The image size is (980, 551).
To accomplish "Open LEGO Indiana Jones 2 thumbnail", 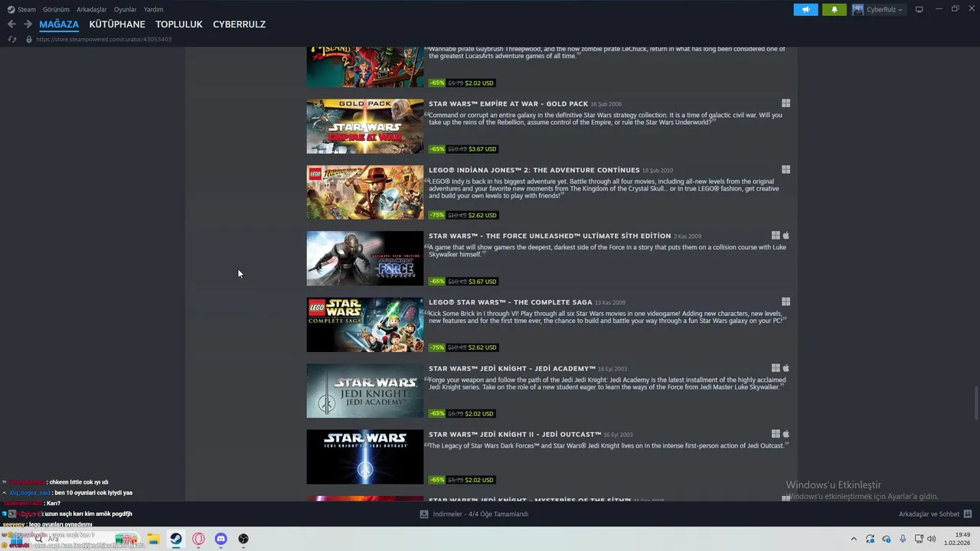I will tap(364, 192).
